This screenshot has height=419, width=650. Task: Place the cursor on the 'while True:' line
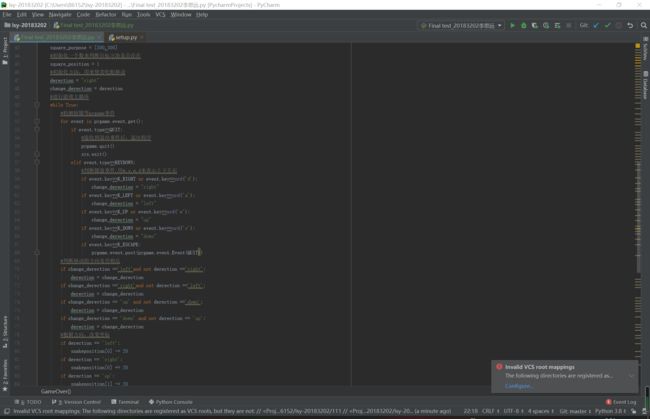click(x=64, y=105)
